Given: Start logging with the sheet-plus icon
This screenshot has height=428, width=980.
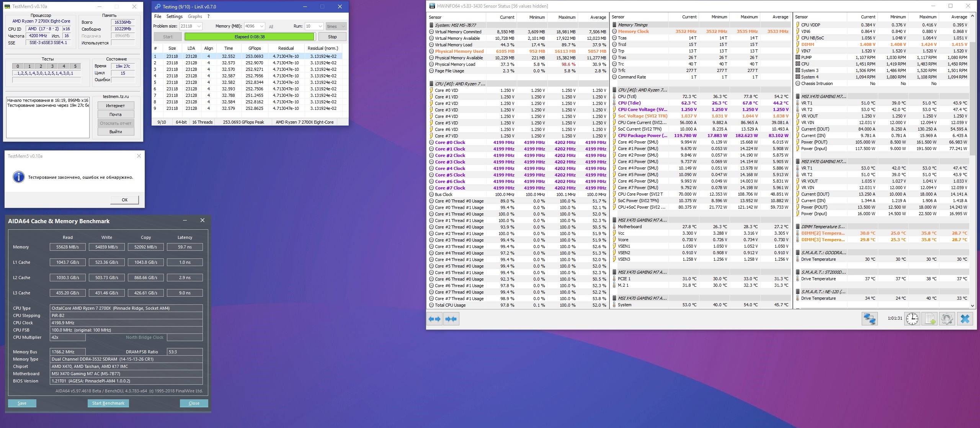Looking at the screenshot, I should [930, 319].
